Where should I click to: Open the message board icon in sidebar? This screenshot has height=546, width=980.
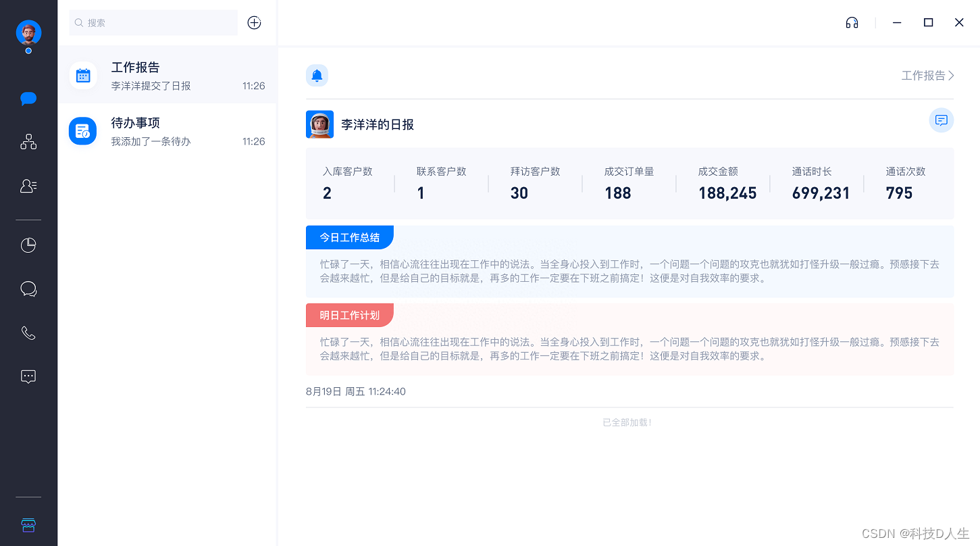point(28,376)
